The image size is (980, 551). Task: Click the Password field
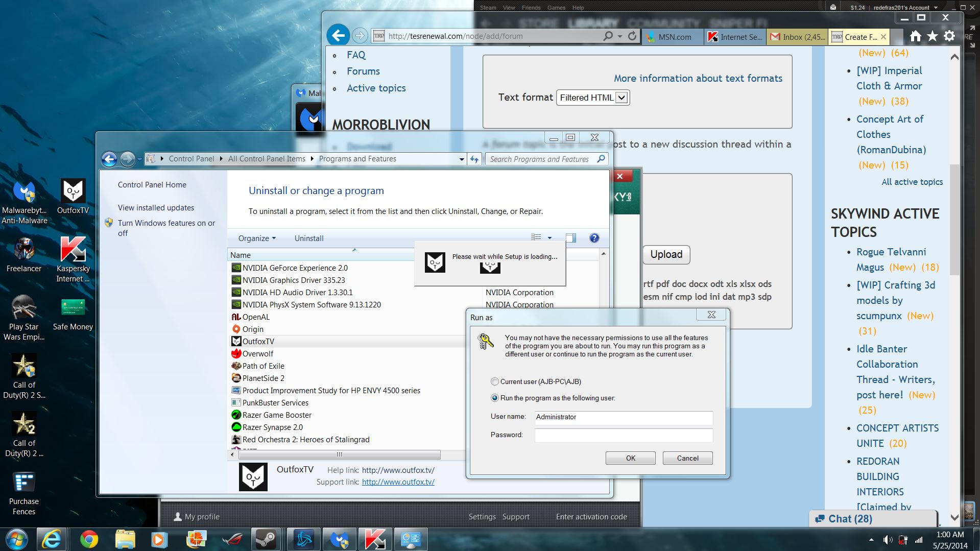coord(624,435)
